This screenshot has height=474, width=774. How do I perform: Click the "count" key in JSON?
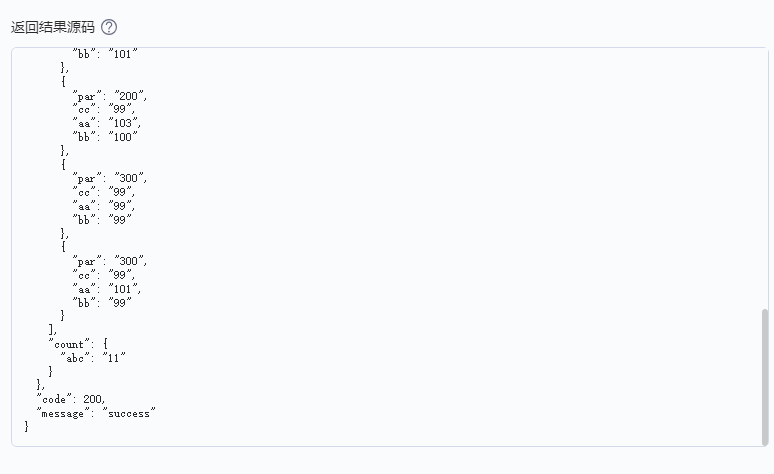click(x=69, y=344)
